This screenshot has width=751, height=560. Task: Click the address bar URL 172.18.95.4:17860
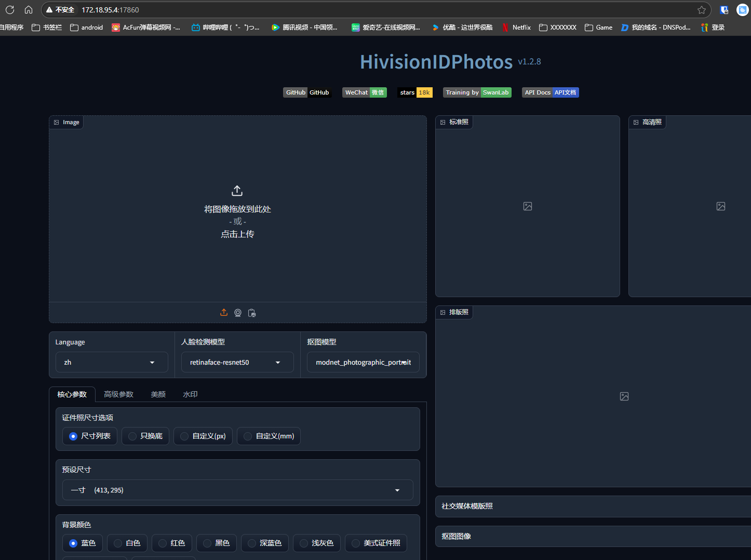click(110, 10)
